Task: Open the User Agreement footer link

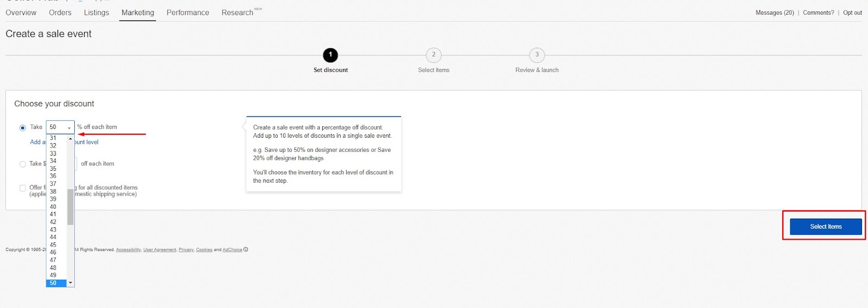Action: (159, 250)
